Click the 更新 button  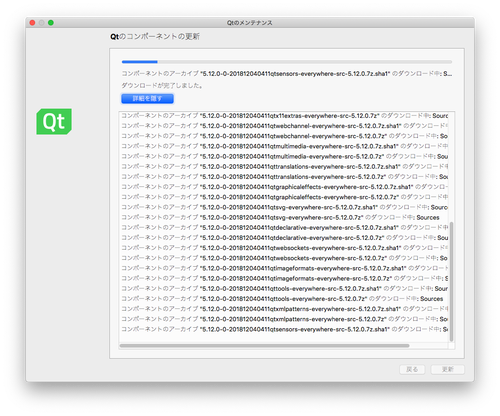point(447,369)
